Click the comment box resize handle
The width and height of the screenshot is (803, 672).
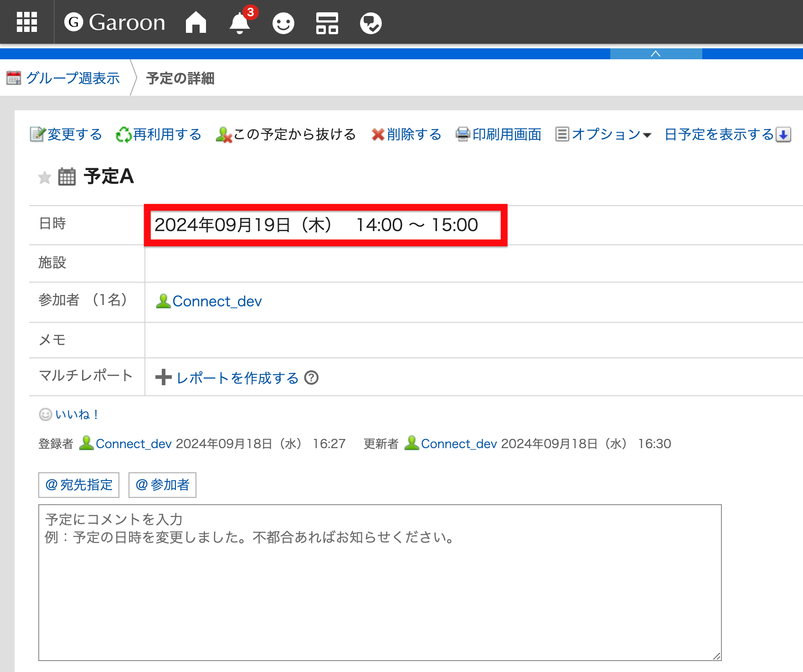(717, 656)
